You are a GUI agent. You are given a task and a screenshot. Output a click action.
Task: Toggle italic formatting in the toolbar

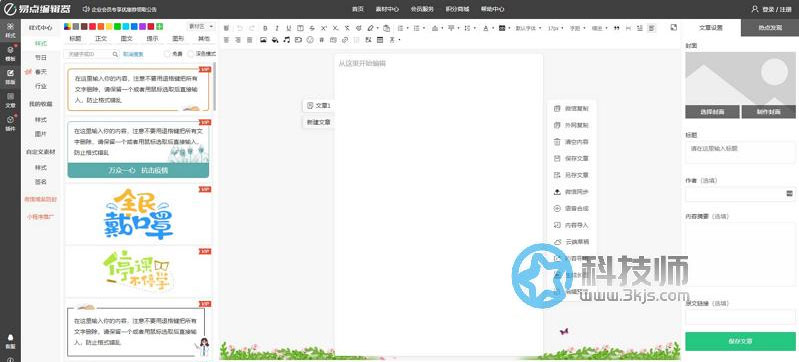pyautogui.click(x=277, y=29)
